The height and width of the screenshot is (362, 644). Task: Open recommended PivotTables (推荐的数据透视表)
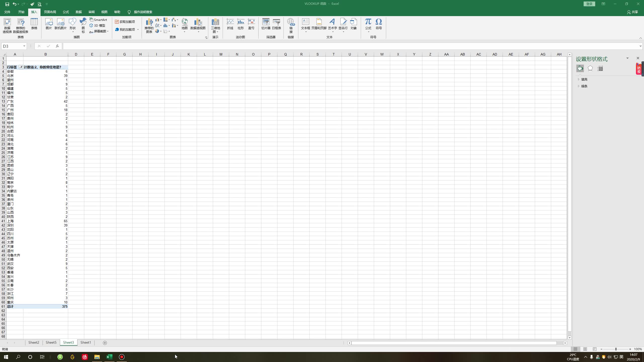pyautogui.click(x=21, y=26)
